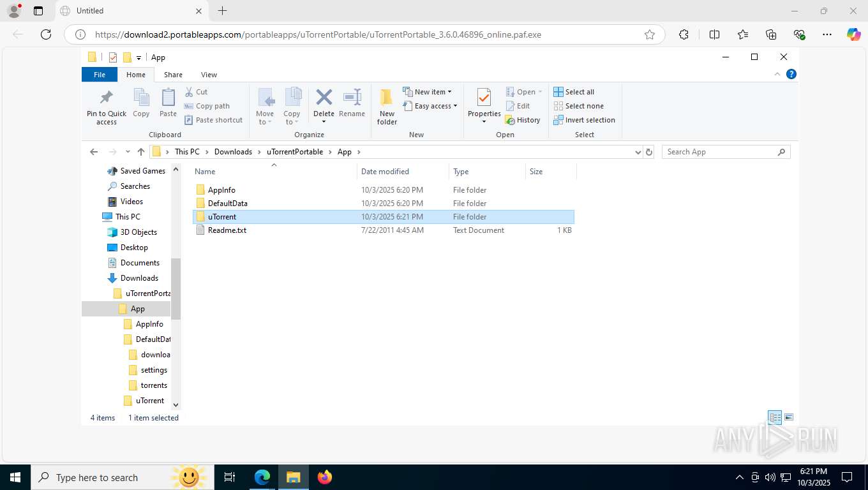Click uTorrentPortable in address breadcrumb
The width and height of the screenshot is (868, 490).
(x=295, y=152)
